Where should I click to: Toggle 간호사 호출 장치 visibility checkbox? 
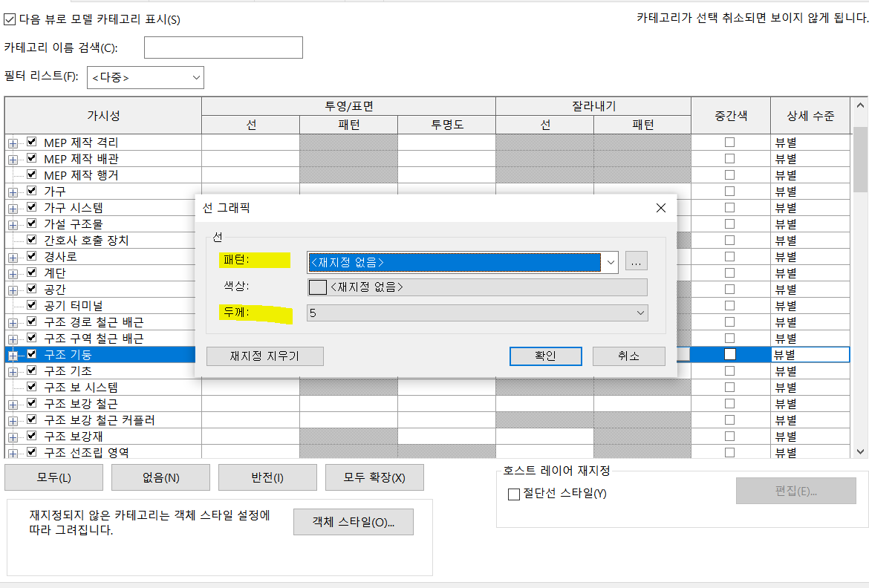pyautogui.click(x=32, y=240)
